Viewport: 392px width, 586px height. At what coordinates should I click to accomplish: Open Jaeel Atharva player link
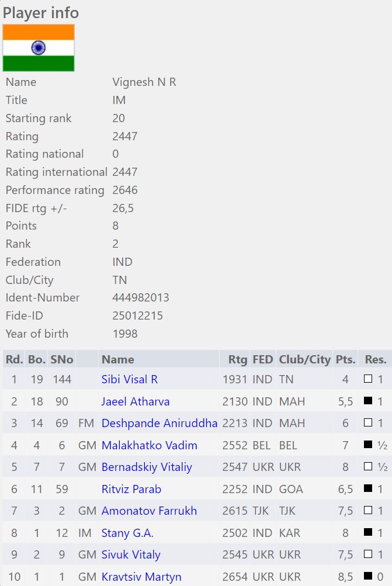coord(136,401)
